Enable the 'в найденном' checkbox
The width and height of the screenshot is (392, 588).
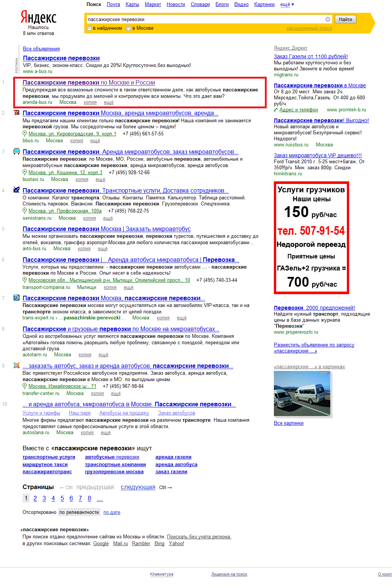tap(89, 28)
